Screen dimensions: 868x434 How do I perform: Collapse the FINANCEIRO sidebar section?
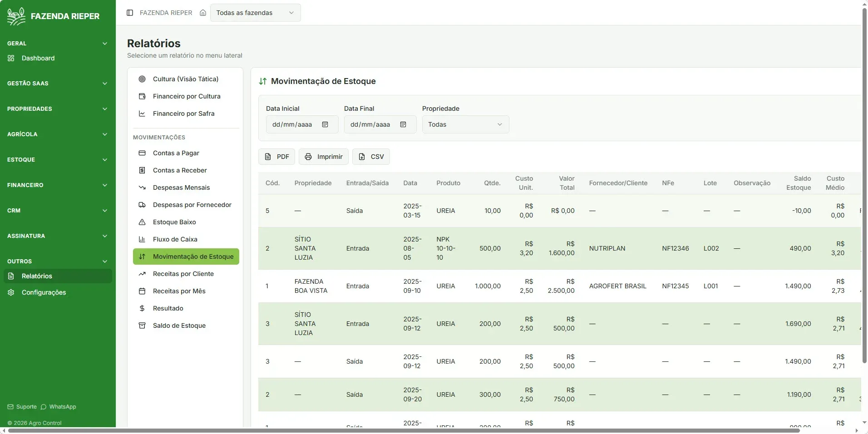58,185
